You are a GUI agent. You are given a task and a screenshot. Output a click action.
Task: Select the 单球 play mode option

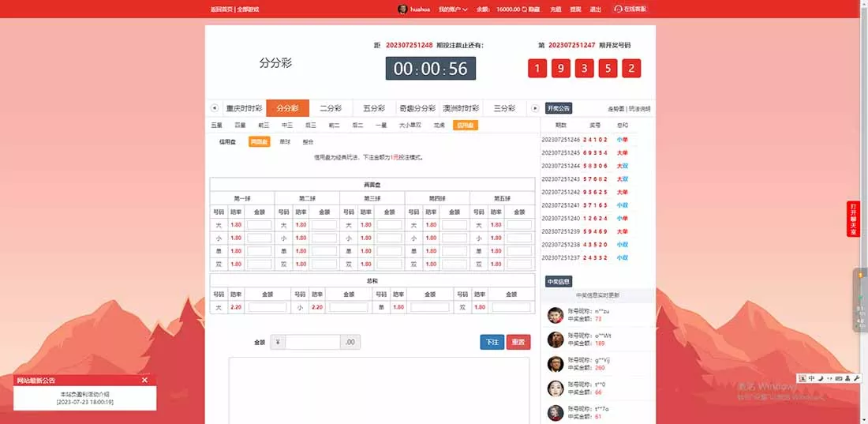click(x=285, y=142)
